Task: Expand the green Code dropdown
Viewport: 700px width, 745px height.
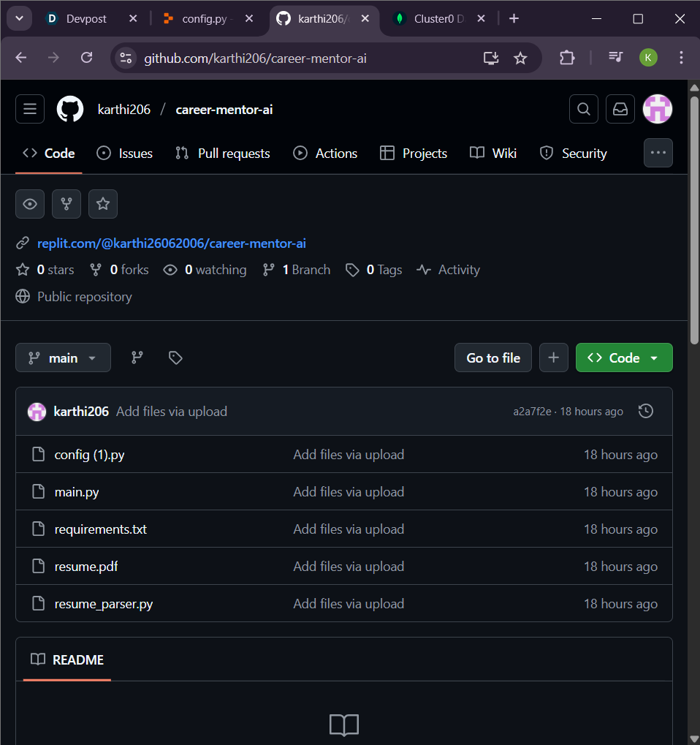Action: [x=624, y=358]
